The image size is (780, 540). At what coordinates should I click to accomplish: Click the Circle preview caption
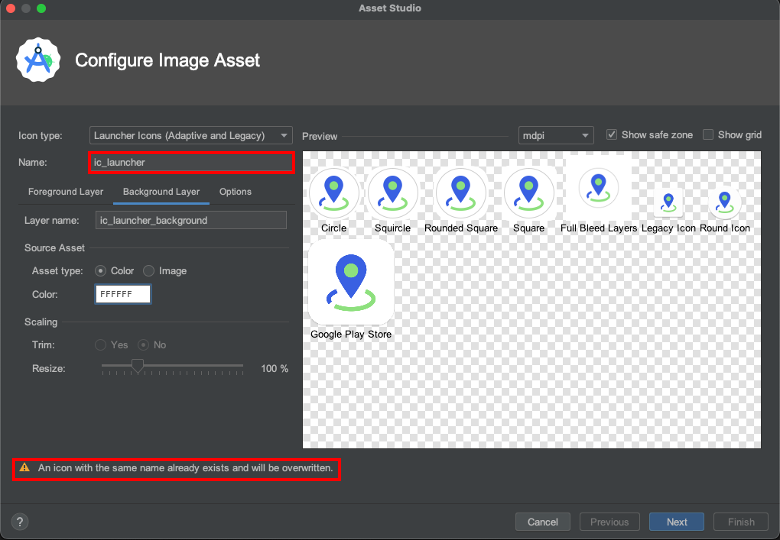[x=334, y=228]
